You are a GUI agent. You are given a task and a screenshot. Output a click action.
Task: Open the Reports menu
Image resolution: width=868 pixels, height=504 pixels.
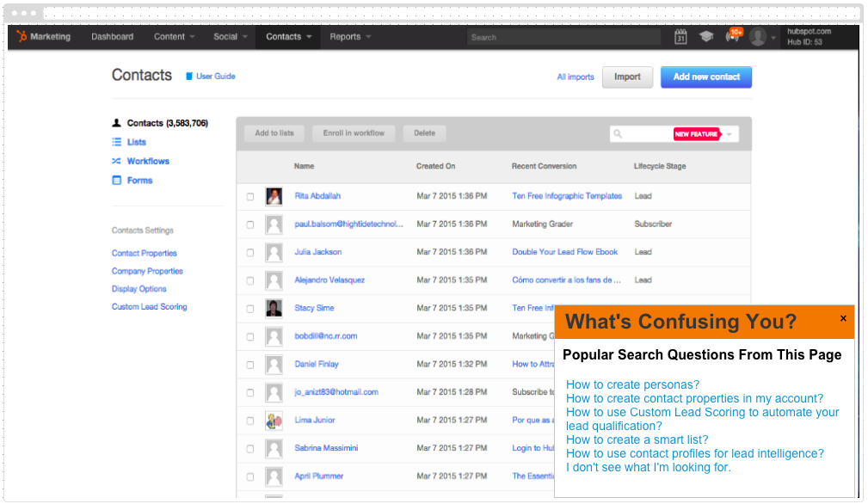point(350,37)
